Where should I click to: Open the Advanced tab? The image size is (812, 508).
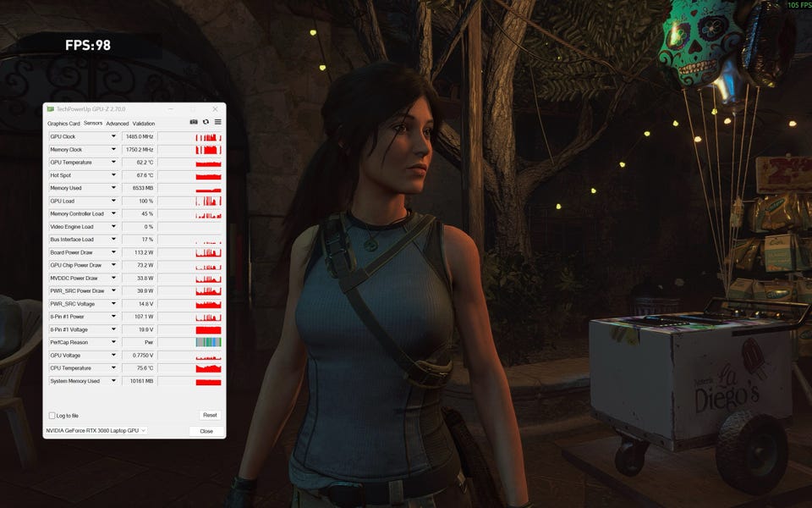tap(117, 124)
